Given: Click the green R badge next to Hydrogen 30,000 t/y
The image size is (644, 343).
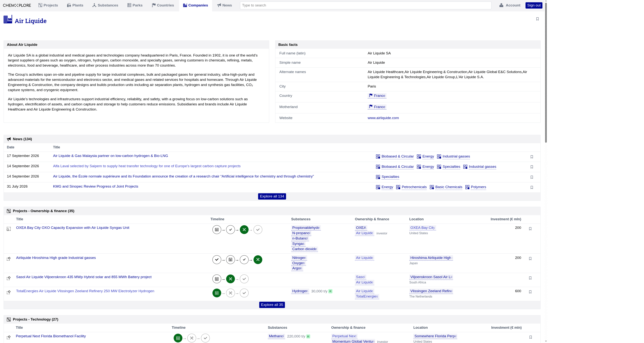Looking at the screenshot, I should [330, 291].
